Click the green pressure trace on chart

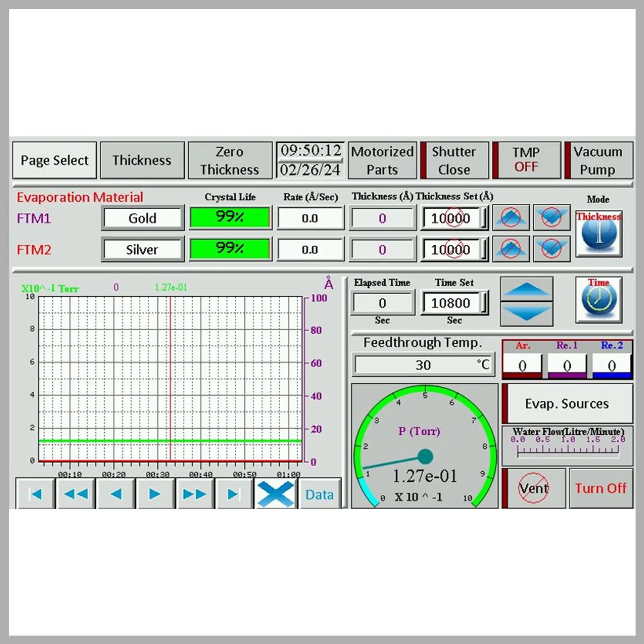pos(171,441)
